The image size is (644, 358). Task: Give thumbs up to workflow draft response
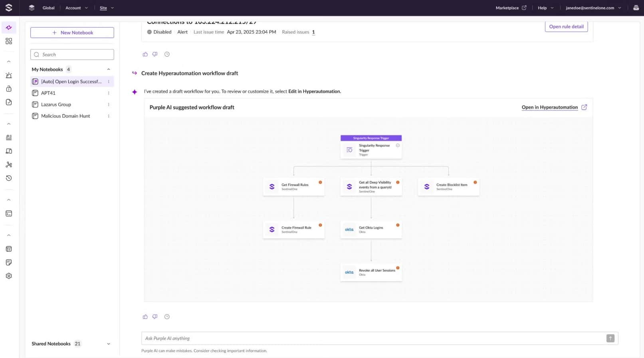tap(145, 317)
